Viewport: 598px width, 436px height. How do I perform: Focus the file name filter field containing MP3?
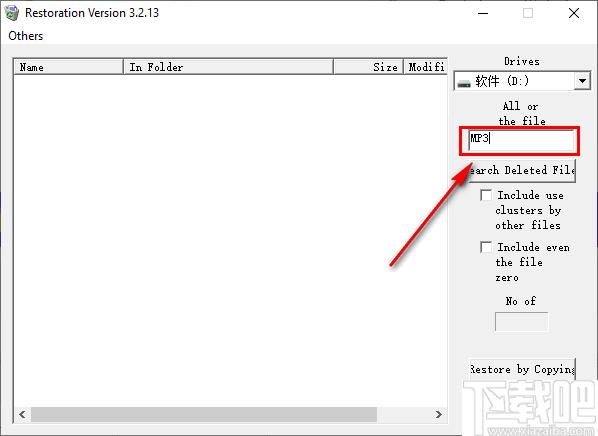coord(522,140)
